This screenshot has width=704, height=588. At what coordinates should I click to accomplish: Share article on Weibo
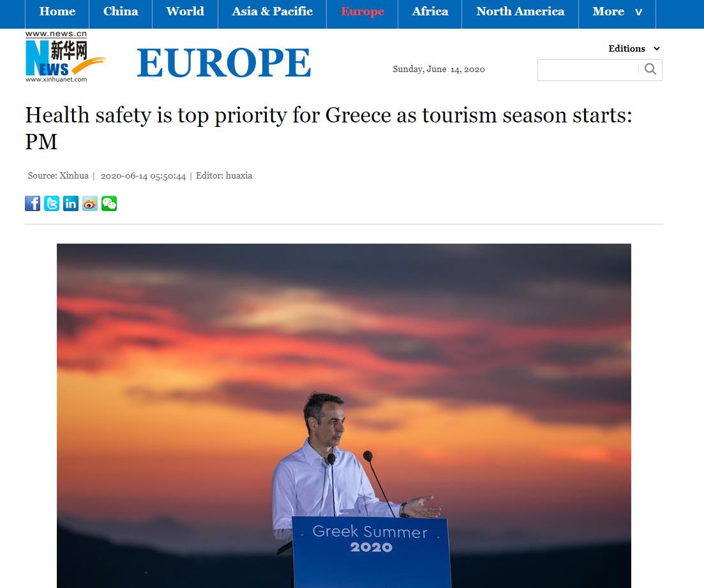[90, 203]
